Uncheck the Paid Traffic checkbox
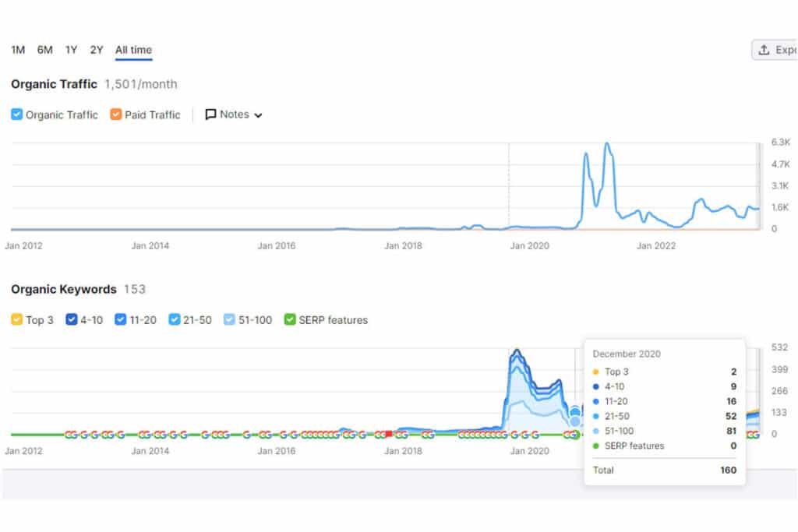The height and width of the screenshot is (532, 798). coord(116,115)
